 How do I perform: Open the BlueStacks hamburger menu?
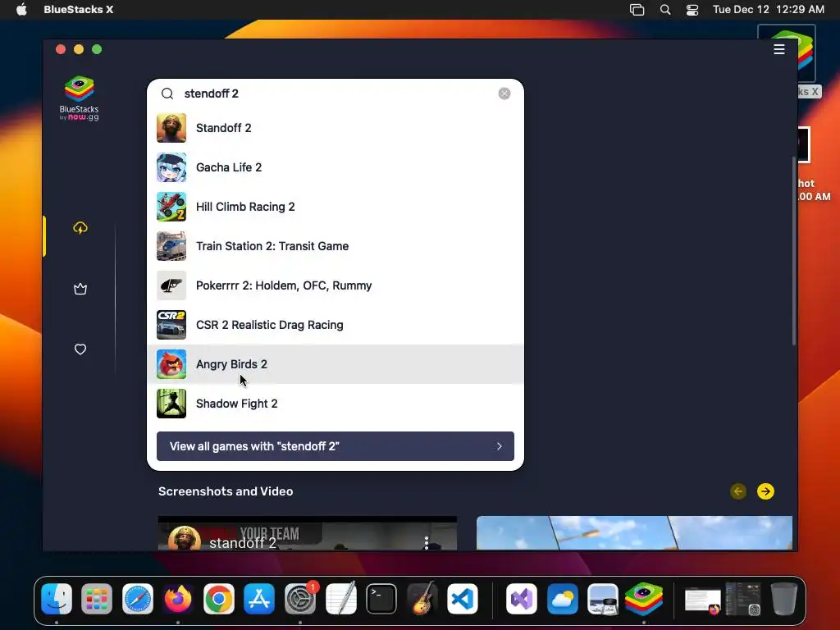779,49
